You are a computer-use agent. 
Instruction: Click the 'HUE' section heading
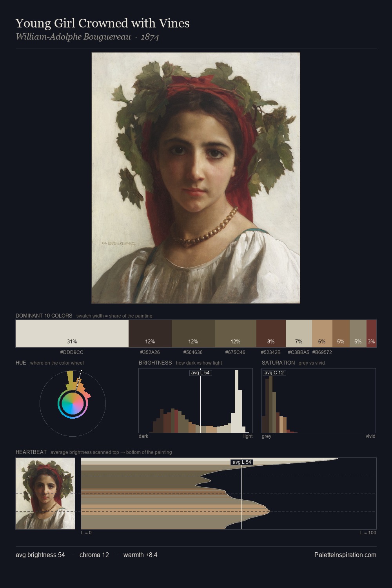click(x=21, y=363)
